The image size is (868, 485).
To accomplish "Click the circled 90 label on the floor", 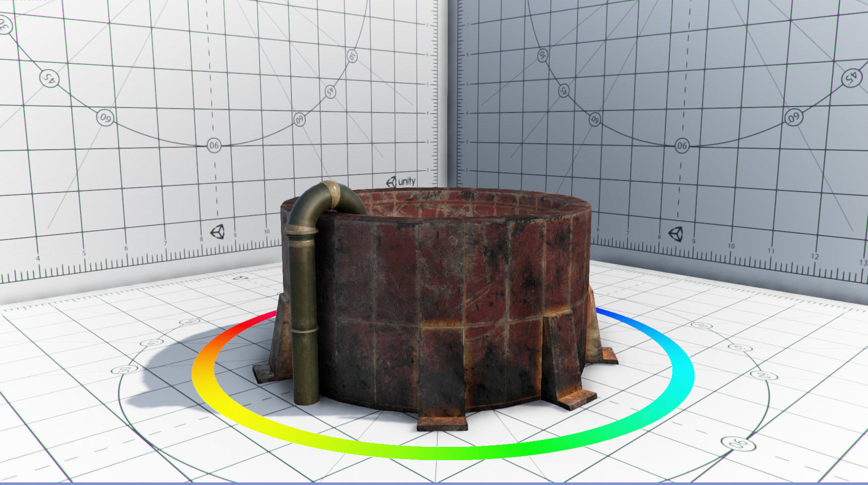I will click(x=739, y=442).
